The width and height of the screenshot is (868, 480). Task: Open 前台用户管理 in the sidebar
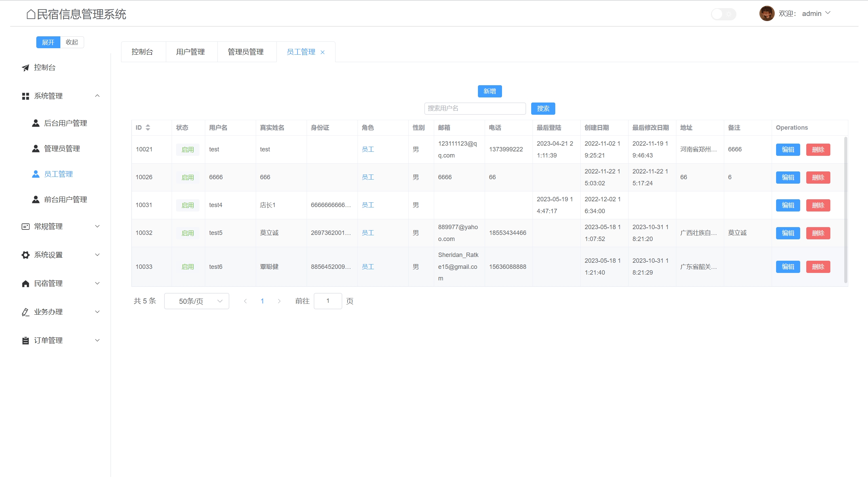click(x=65, y=200)
